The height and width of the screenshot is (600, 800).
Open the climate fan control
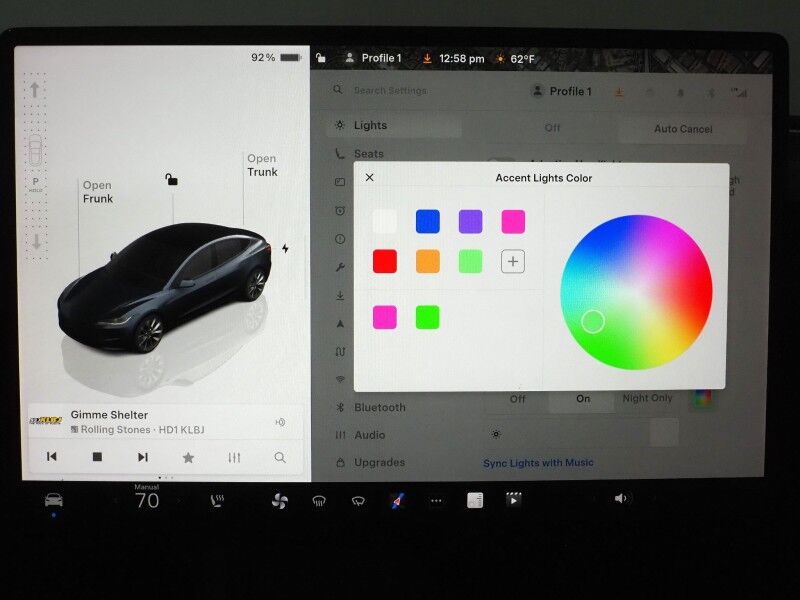pyautogui.click(x=279, y=501)
